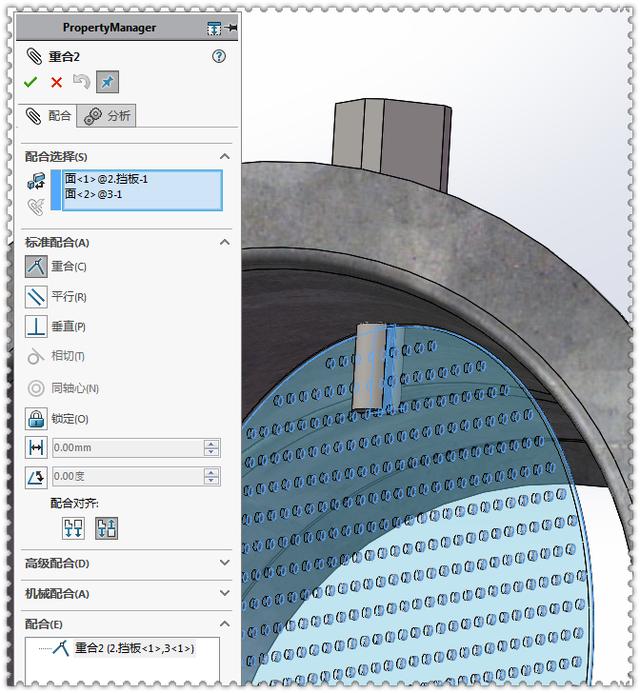This screenshot has width=640, height=693.
Task: Click the undo arrow icon
Action: click(x=81, y=81)
